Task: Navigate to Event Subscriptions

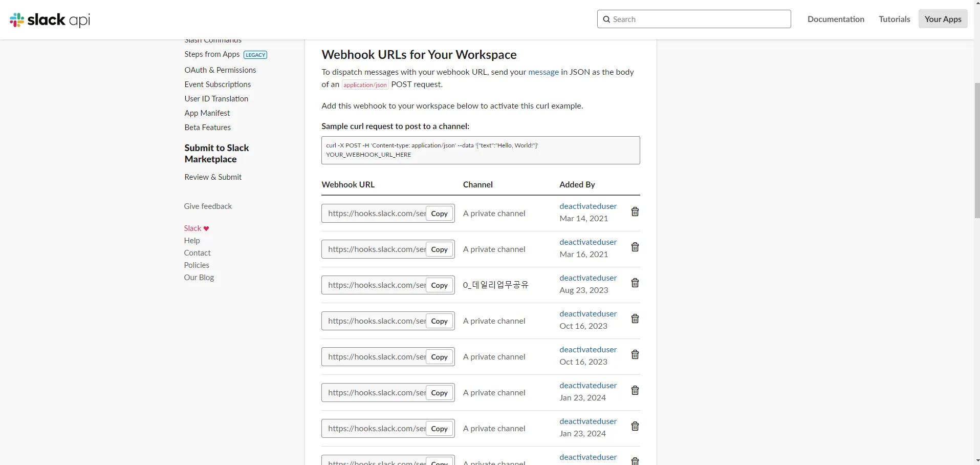Action: (217, 84)
